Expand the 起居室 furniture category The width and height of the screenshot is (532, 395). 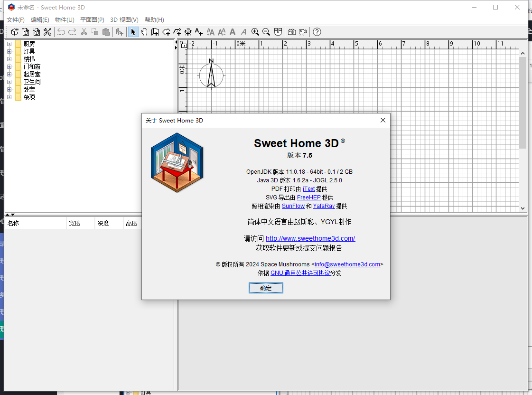(x=9, y=74)
